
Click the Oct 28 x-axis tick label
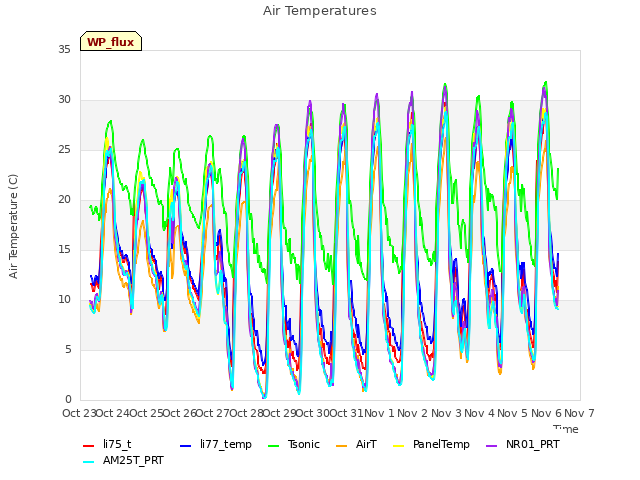pyautogui.click(x=246, y=413)
